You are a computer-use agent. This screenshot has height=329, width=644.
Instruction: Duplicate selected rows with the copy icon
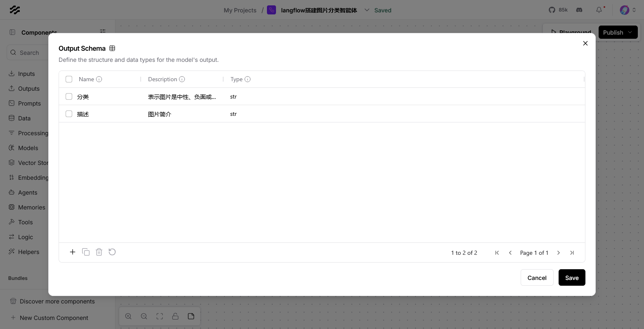[86, 252]
